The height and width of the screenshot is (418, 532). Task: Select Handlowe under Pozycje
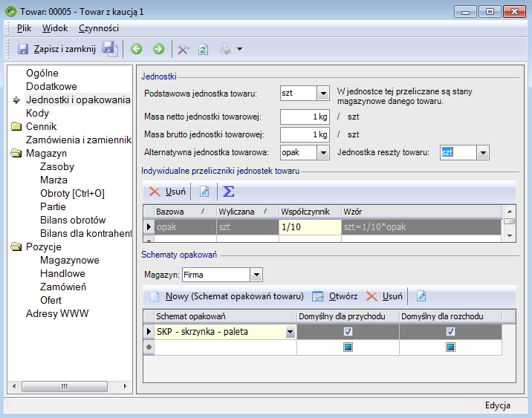pyautogui.click(x=62, y=273)
